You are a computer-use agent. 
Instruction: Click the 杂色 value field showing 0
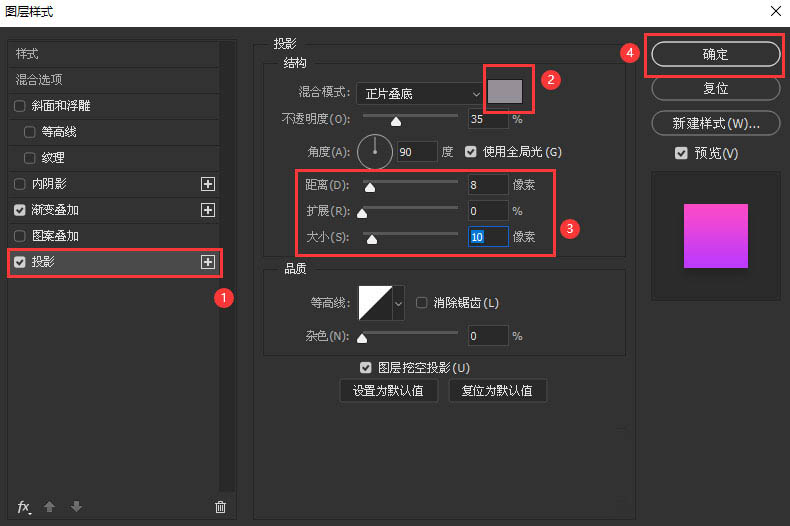pos(488,336)
